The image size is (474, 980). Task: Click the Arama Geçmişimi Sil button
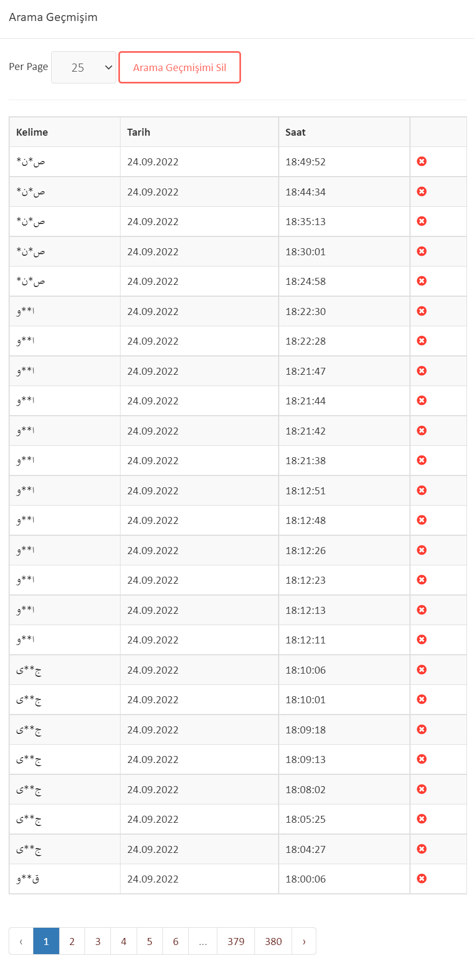180,67
